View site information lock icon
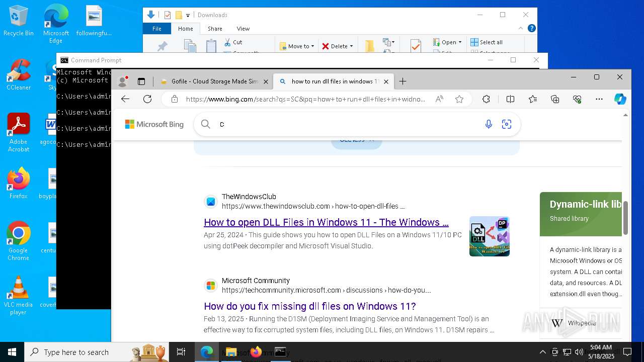Screen dimensions: 644x362 [175, 99]
